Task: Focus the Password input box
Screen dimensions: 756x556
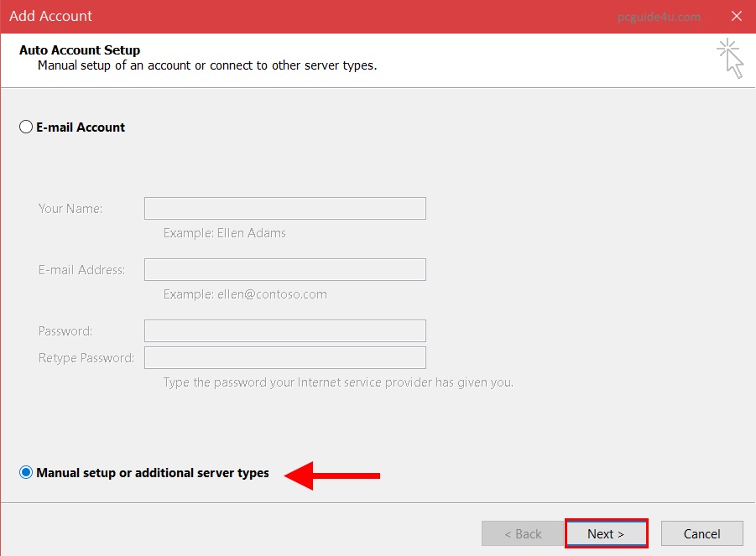Action: pos(284,330)
